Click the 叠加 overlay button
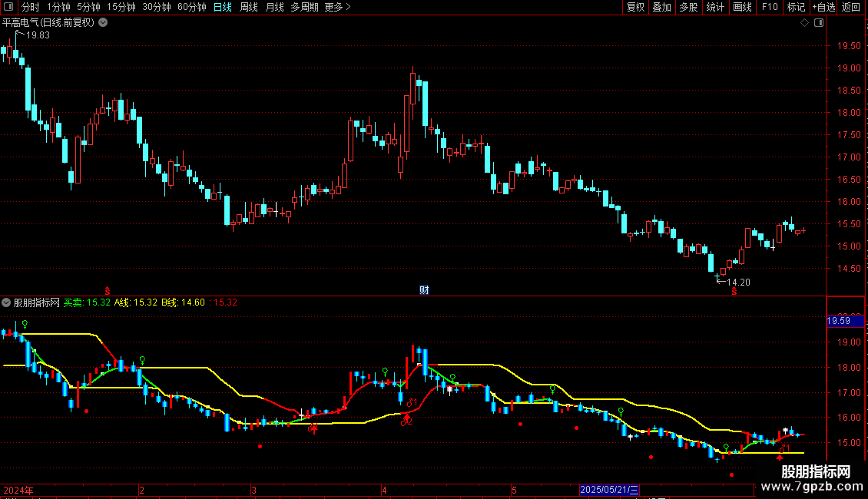Viewport: 868px width, 499px height. [661, 7]
